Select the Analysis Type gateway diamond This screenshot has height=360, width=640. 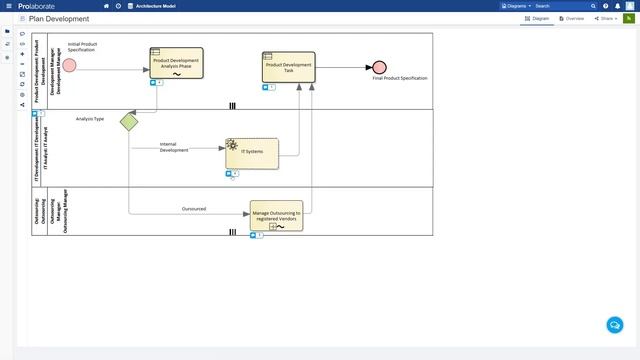129,122
